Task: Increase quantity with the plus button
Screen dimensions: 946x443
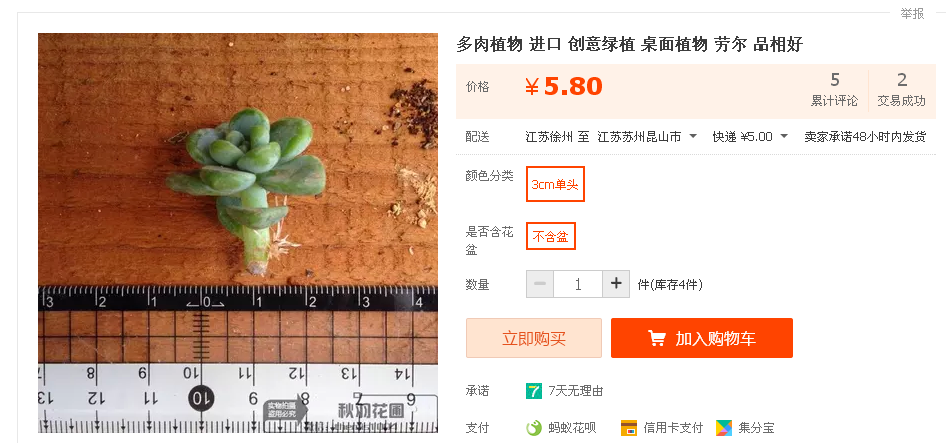Action: pyautogui.click(x=616, y=284)
